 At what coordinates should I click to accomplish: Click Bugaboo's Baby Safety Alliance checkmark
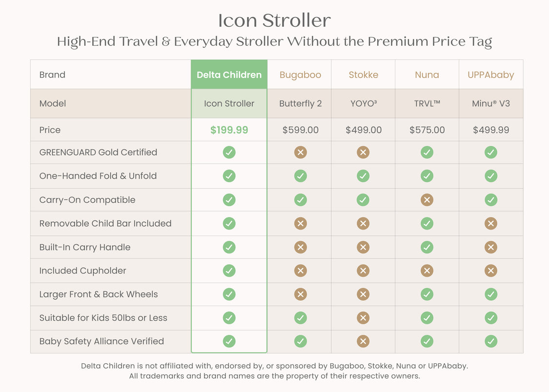[x=301, y=341]
